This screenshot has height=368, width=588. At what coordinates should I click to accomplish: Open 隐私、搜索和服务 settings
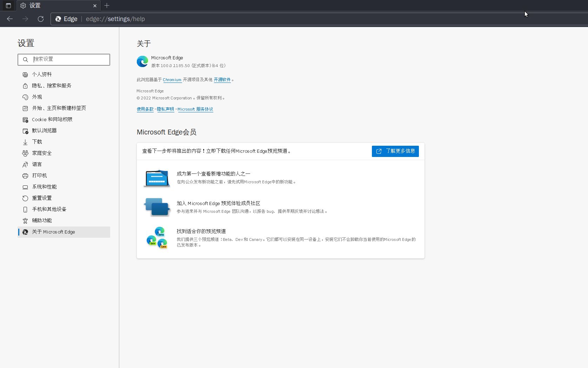[x=51, y=85]
